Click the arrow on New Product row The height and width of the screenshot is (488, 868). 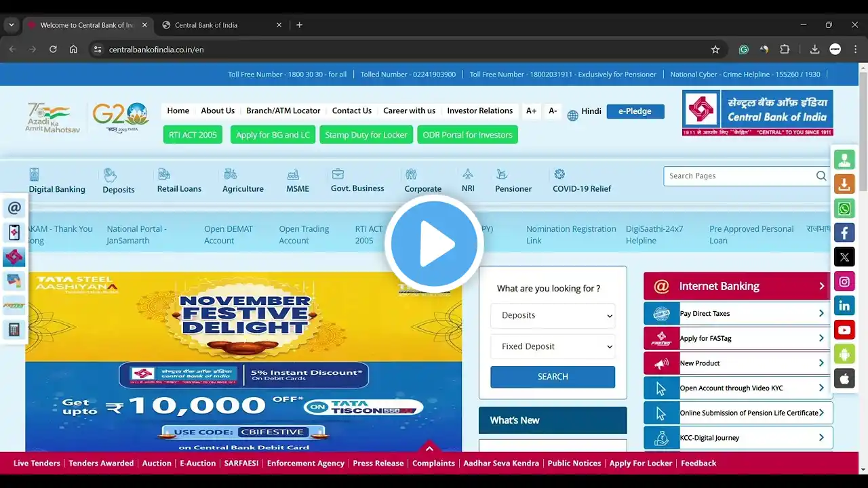[x=821, y=363]
